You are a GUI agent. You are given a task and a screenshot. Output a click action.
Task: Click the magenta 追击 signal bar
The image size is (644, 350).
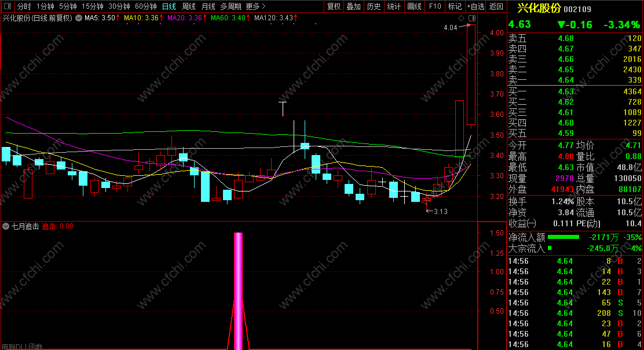pyautogui.click(x=238, y=290)
